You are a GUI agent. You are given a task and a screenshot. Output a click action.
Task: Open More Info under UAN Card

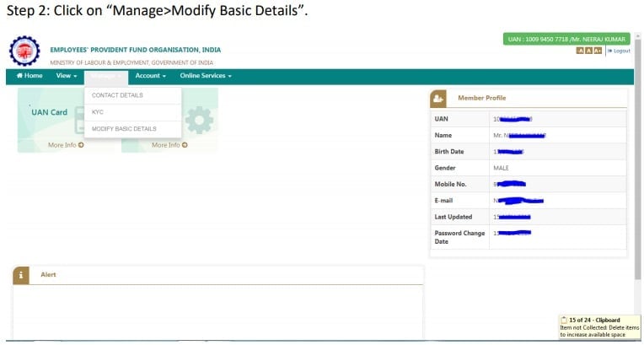(x=66, y=145)
